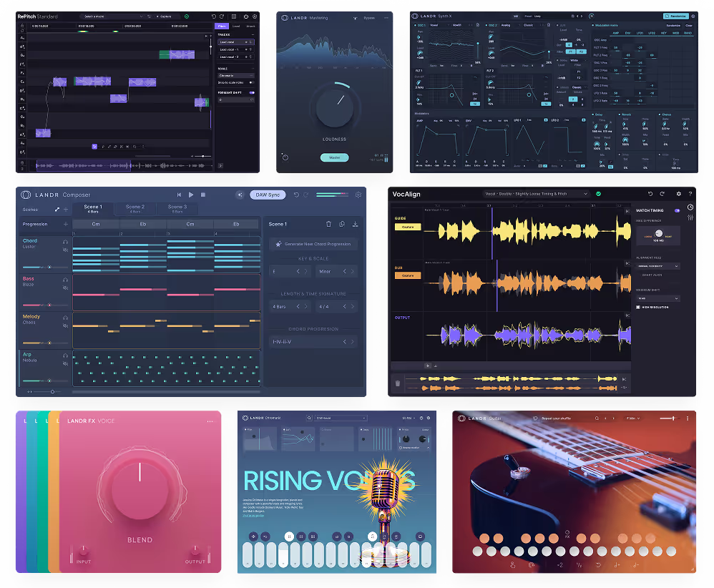Click the stop icon in Composer transport

[203, 195]
